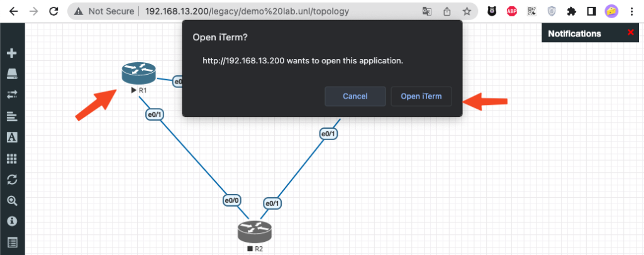The image size is (644, 255).
Task: Click the R1 node name label
Action: 142,90
